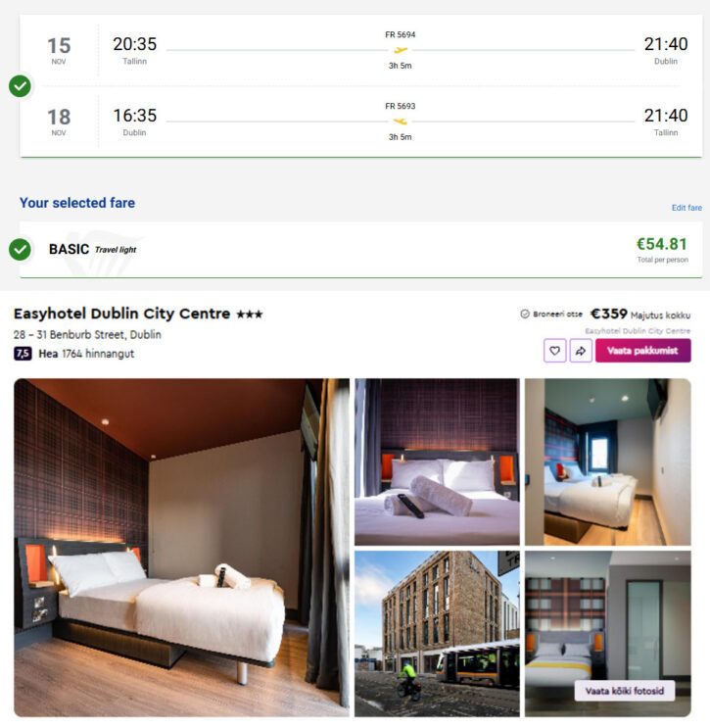Click the 7,5 rating badge
The width and height of the screenshot is (710, 728).
tap(23, 354)
